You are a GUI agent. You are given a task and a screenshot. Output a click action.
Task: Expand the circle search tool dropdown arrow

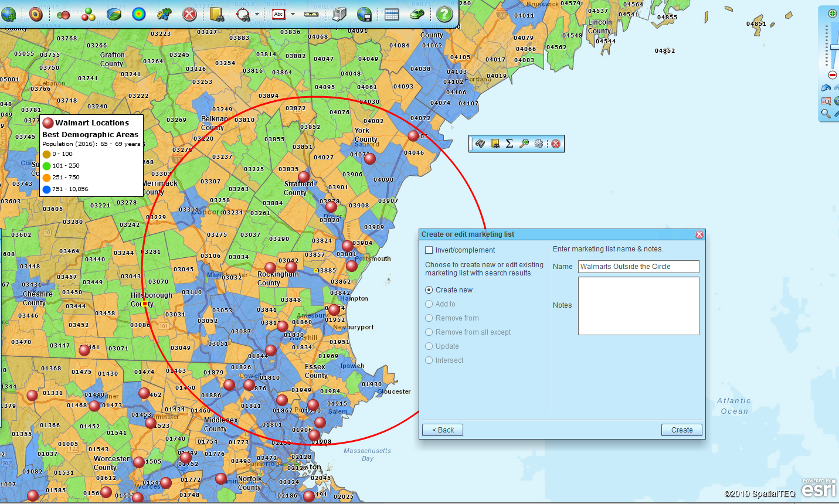[x=257, y=14]
